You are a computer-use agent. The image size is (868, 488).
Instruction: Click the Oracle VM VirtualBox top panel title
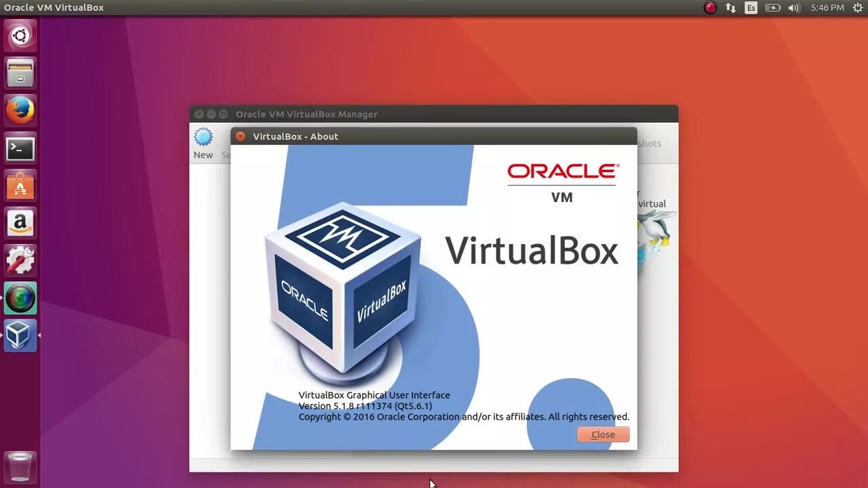tap(54, 8)
